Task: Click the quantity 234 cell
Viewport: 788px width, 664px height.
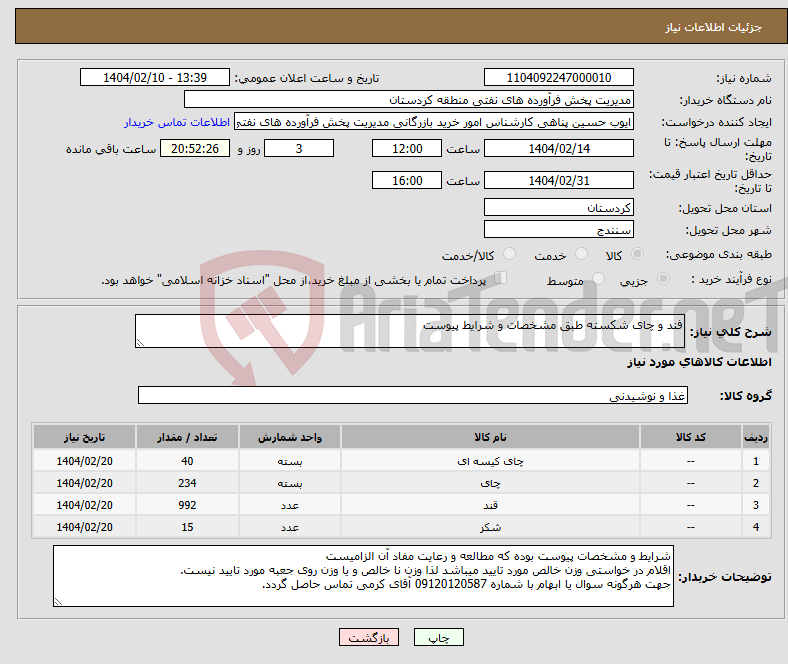Action: click(x=187, y=483)
